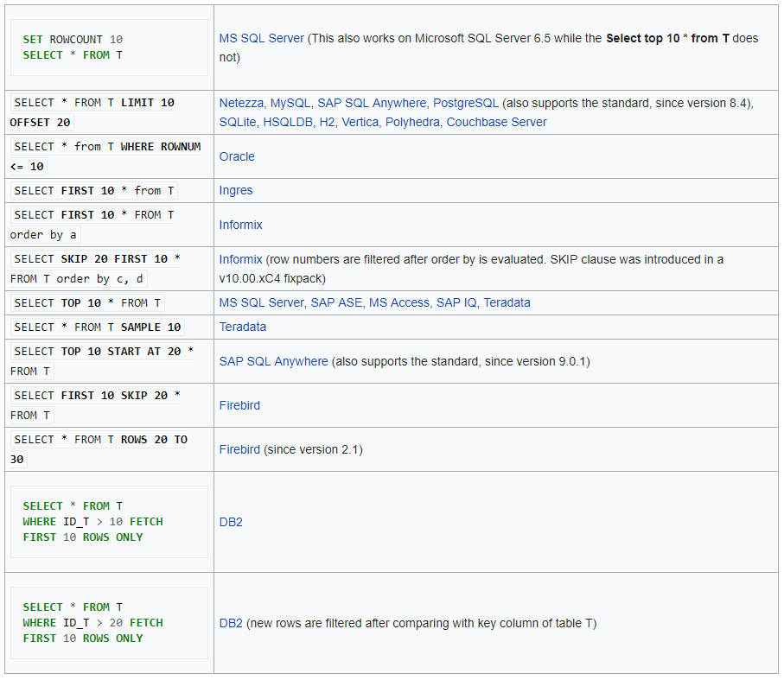This screenshot has width=784, height=680.
Task: Click the TOP 10 START AT 20 code
Action: (x=102, y=361)
